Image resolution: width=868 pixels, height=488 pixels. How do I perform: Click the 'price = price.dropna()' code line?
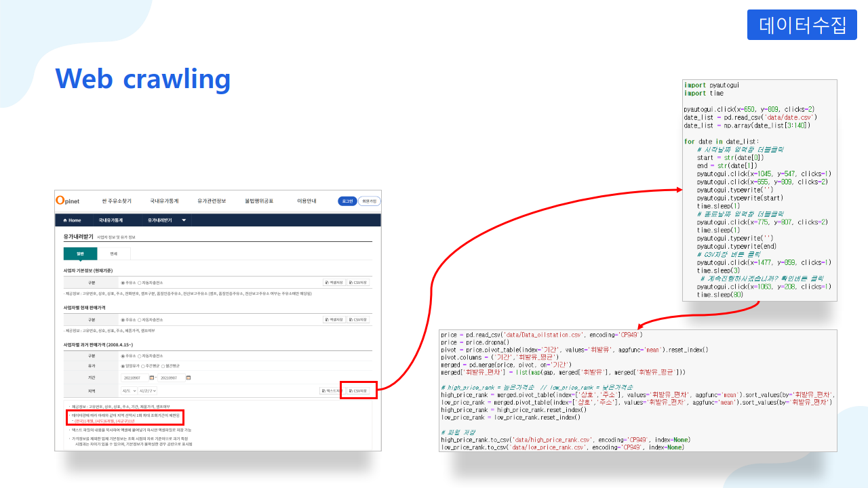[x=475, y=342]
